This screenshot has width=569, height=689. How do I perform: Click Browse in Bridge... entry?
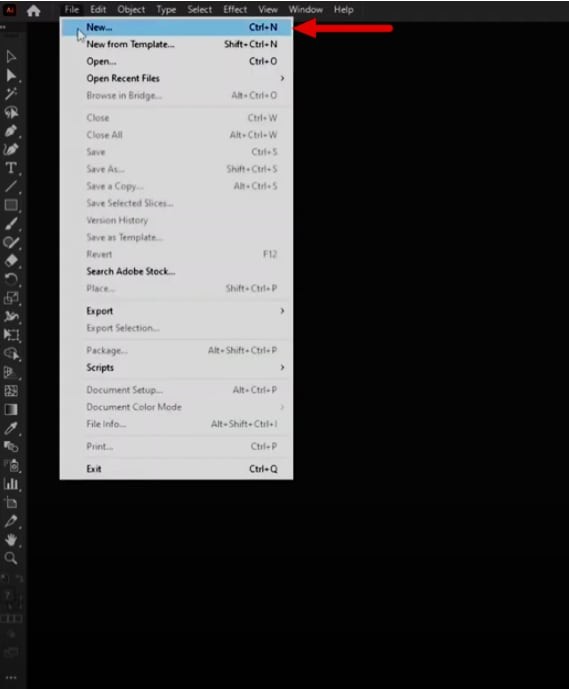click(176, 95)
